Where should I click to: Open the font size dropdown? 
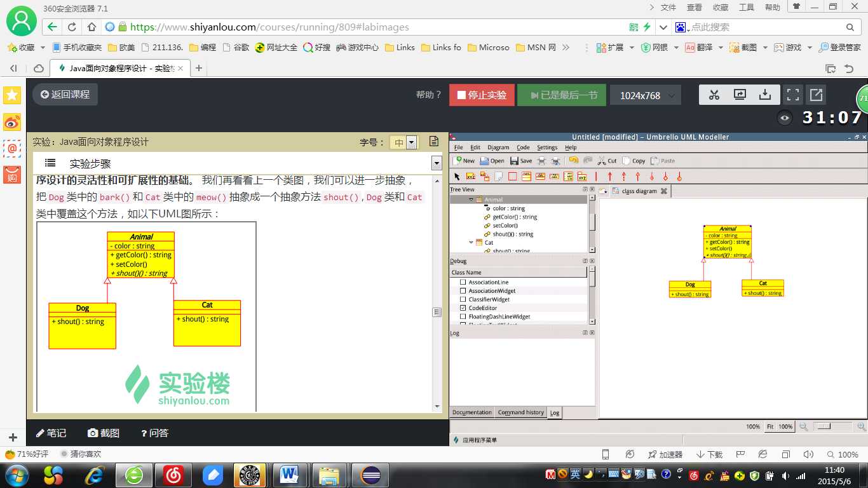click(411, 142)
